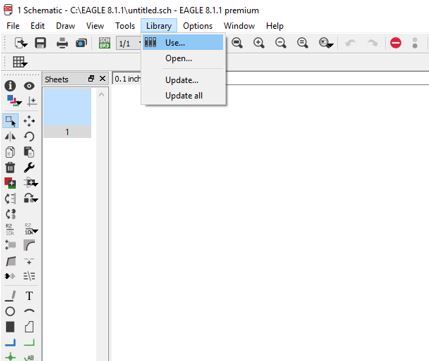Select the Smash tool
Screen dimensions: 429x361
10,245
